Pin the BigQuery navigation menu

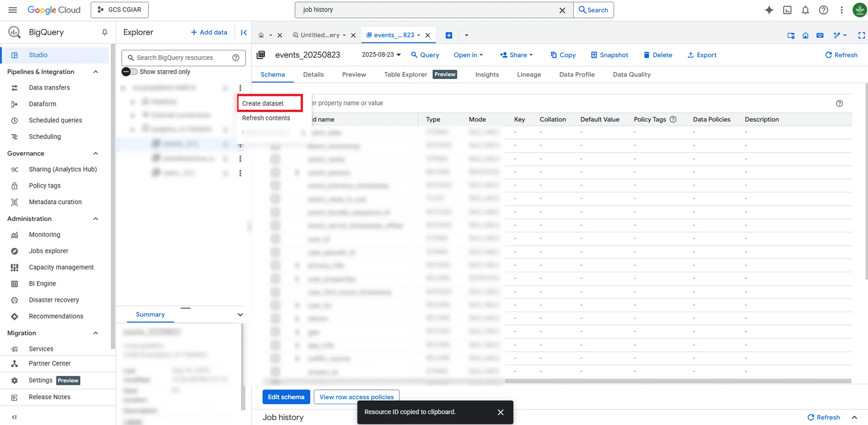(105, 32)
